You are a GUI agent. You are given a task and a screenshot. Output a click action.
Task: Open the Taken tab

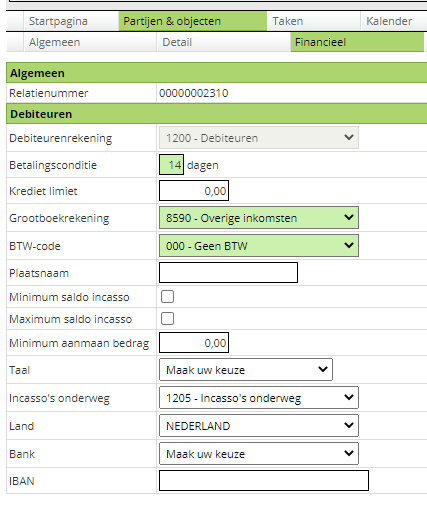point(314,21)
